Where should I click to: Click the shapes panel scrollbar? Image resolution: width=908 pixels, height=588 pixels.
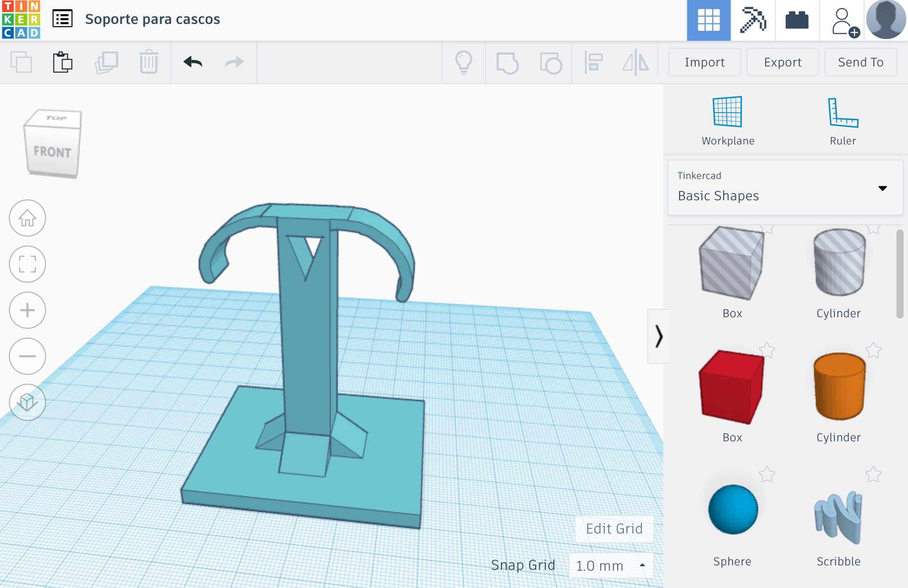click(x=900, y=273)
